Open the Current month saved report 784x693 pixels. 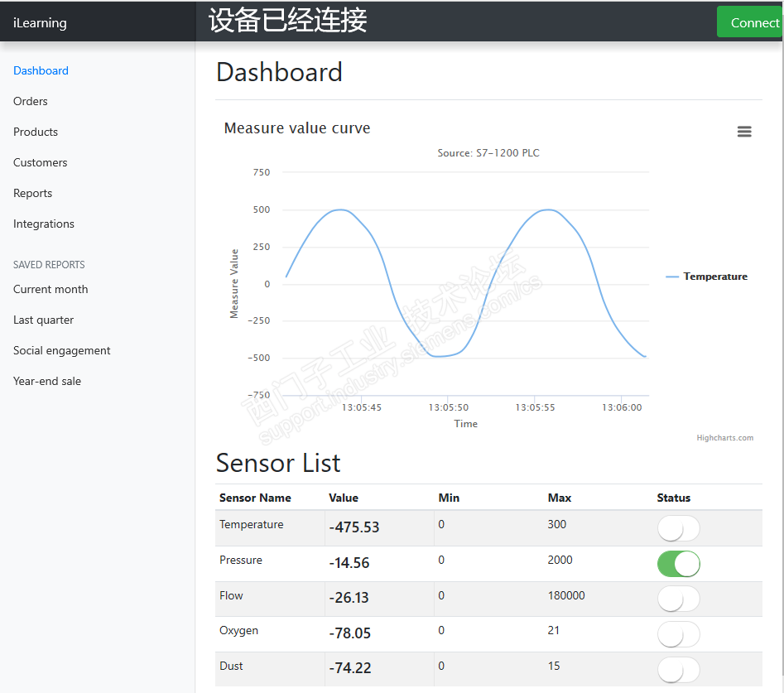tap(51, 289)
